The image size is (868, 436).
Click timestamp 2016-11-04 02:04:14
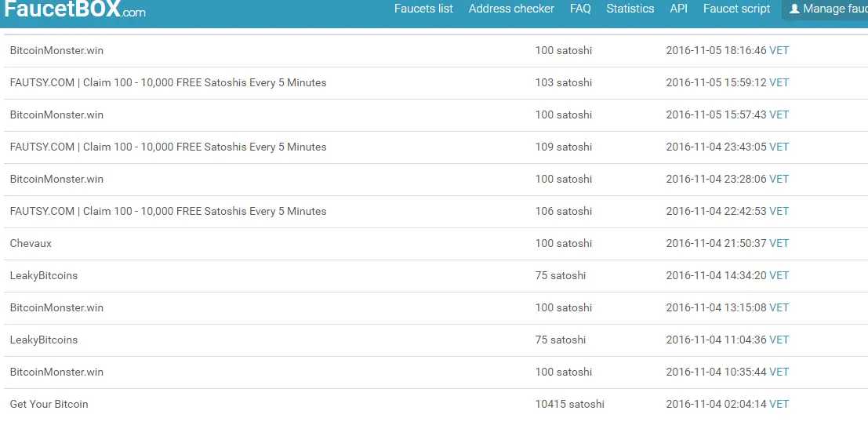click(717, 404)
